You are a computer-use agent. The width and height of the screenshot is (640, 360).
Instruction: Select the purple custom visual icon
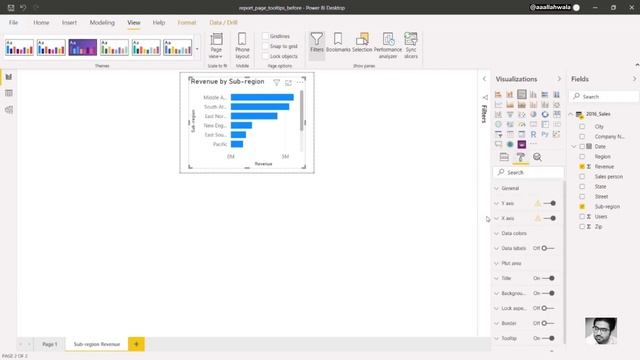tap(522, 144)
